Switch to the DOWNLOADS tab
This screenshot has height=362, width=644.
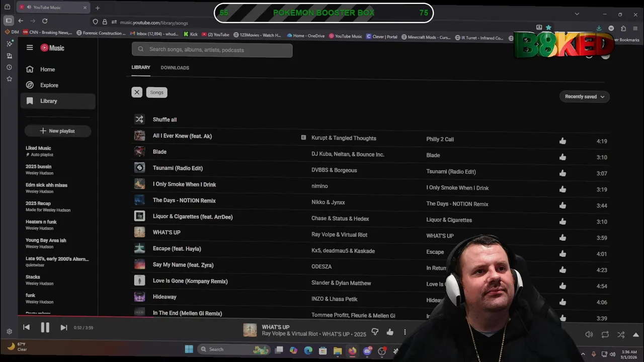click(175, 68)
